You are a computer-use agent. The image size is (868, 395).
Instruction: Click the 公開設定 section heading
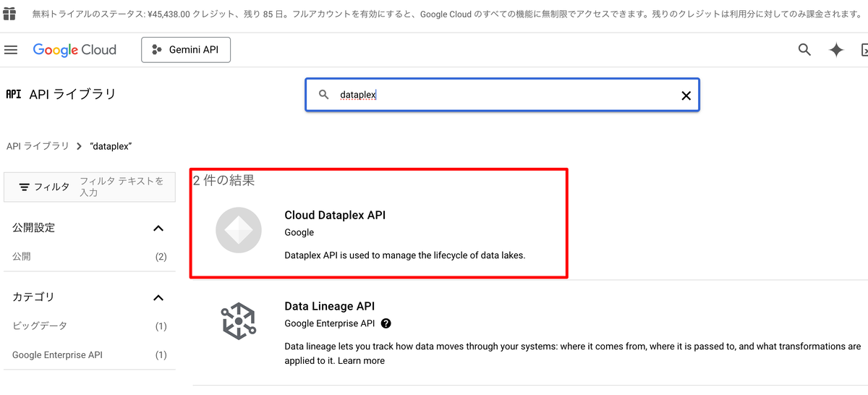click(34, 228)
